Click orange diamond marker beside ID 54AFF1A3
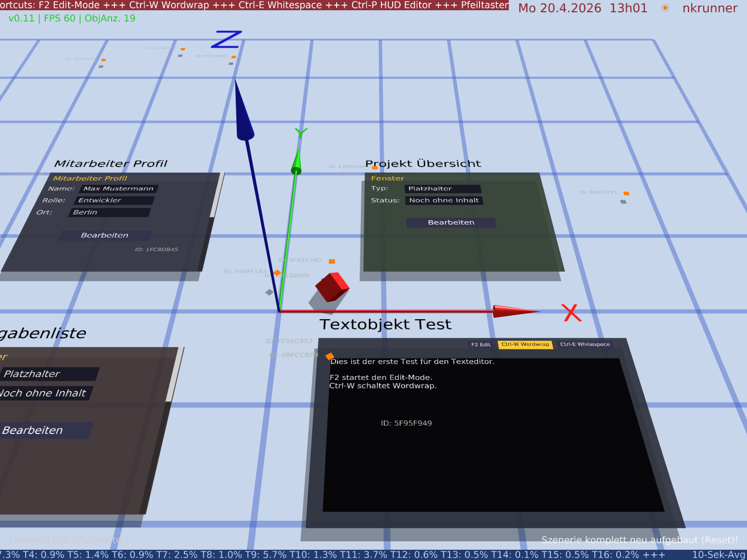The width and height of the screenshot is (747, 560). (x=277, y=273)
